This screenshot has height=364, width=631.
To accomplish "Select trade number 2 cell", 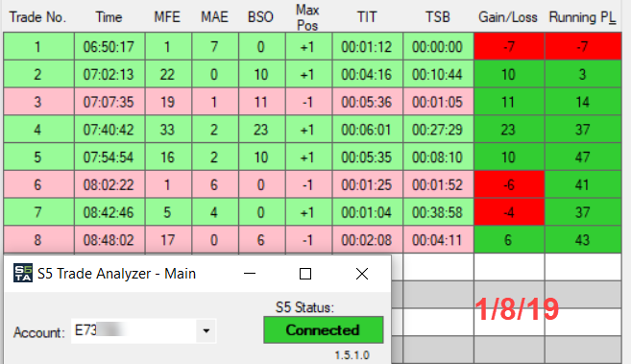I will (38, 74).
